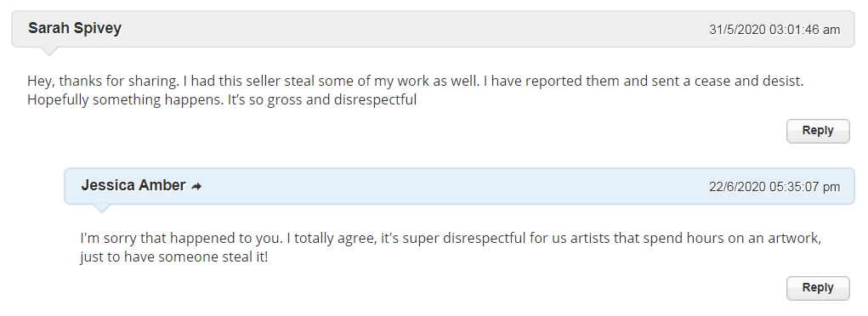
Task: Reply to Jessica Amber's comment
Action: [818, 288]
